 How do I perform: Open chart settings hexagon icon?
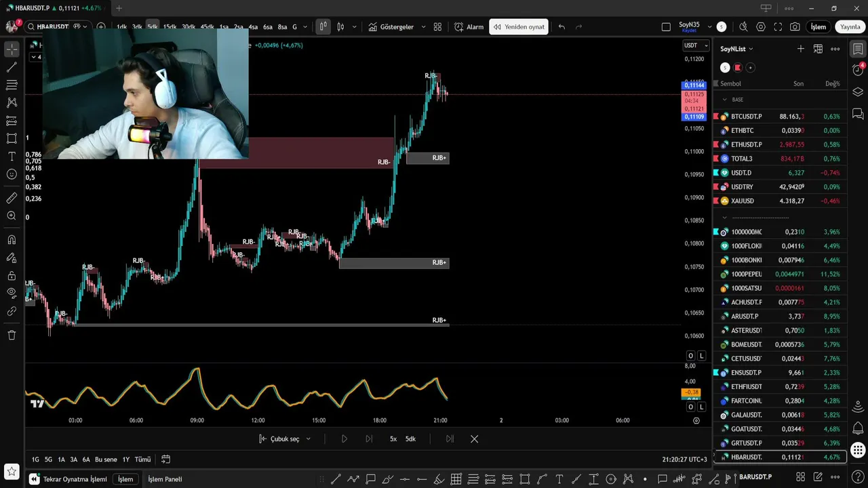click(x=761, y=27)
